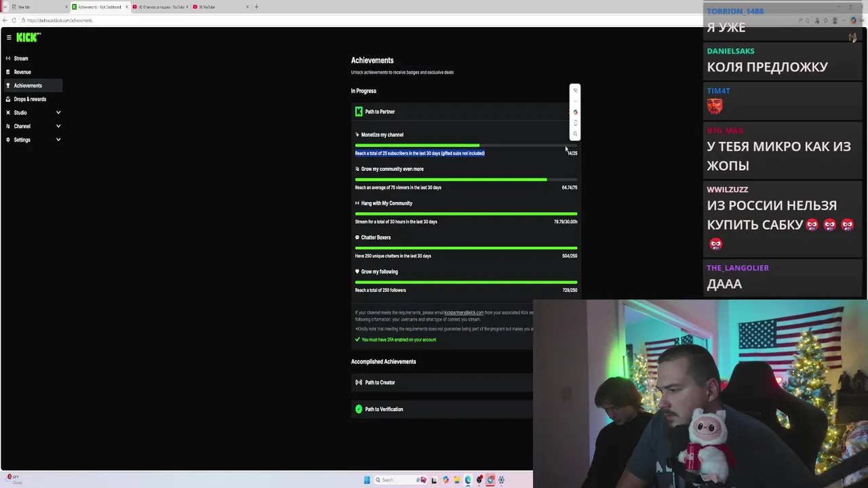Expand the Path to Creator achievement
868x488 pixels.
(442, 382)
